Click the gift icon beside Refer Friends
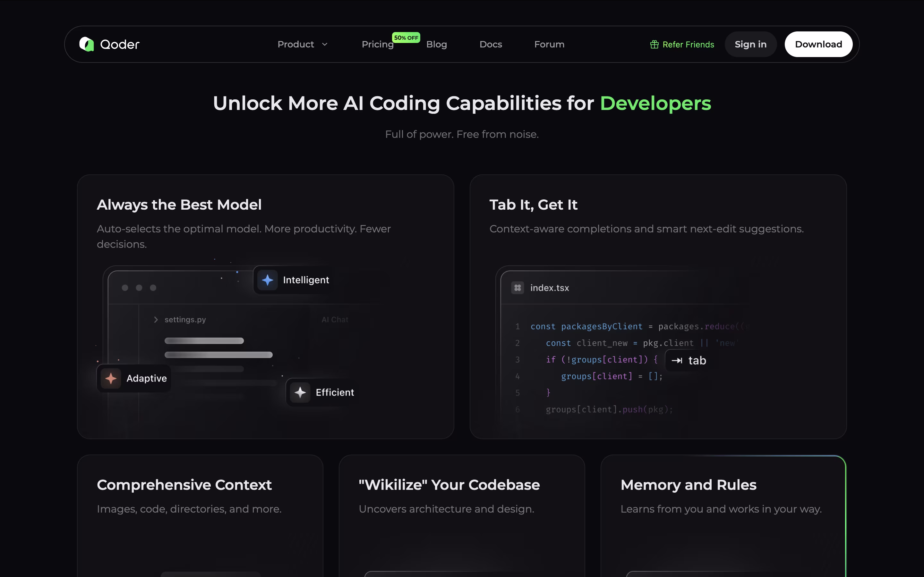The height and width of the screenshot is (577, 924). [x=654, y=45]
